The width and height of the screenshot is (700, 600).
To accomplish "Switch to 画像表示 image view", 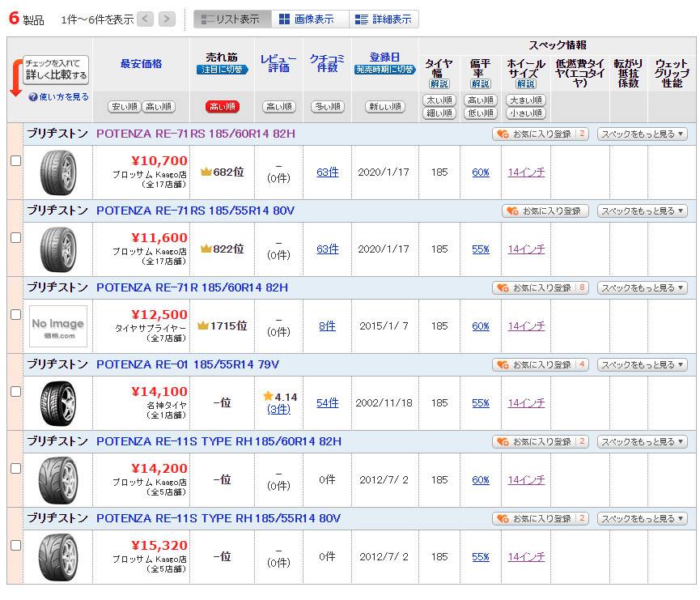I will 310,19.
